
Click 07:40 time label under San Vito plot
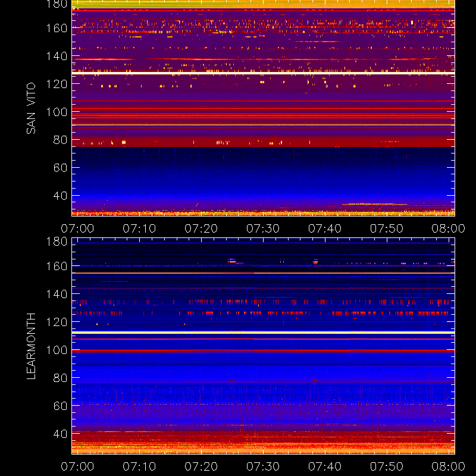325,228
